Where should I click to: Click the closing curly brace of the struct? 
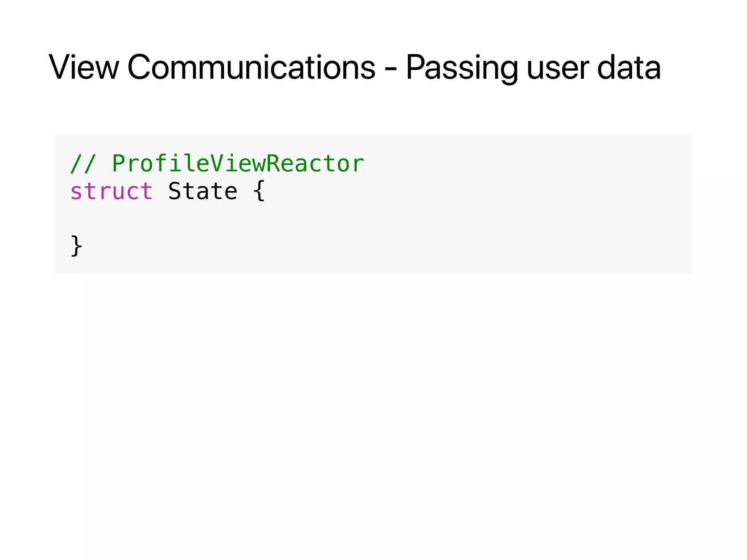[x=76, y=246]
